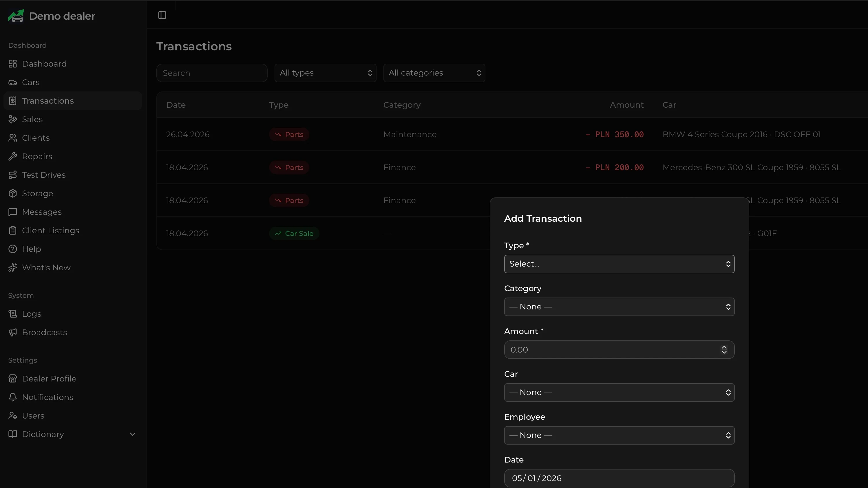Click the transactions Search field
Viewport: 868px width, 488px height.
(212, 73)
